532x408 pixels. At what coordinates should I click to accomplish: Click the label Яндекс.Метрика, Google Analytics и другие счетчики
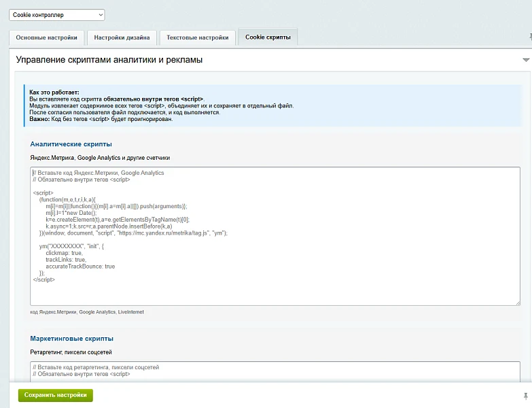click(x=100, y=158)
